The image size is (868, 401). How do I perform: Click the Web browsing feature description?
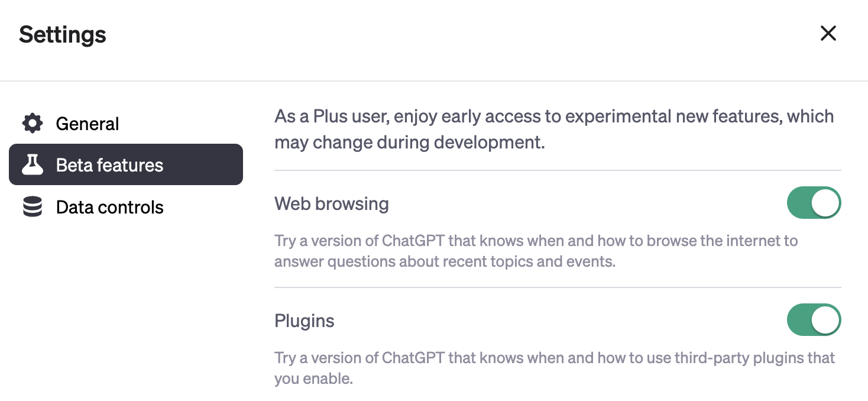coord(535,251)
